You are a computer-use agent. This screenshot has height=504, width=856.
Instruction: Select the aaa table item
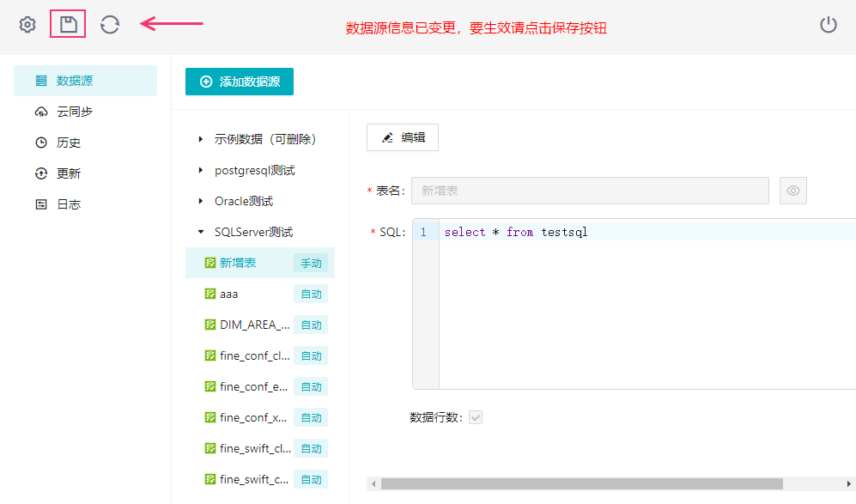(260, 294)
